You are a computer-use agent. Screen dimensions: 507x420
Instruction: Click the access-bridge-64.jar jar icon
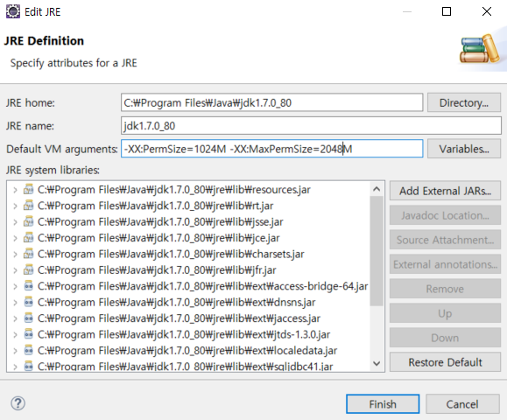28,286
